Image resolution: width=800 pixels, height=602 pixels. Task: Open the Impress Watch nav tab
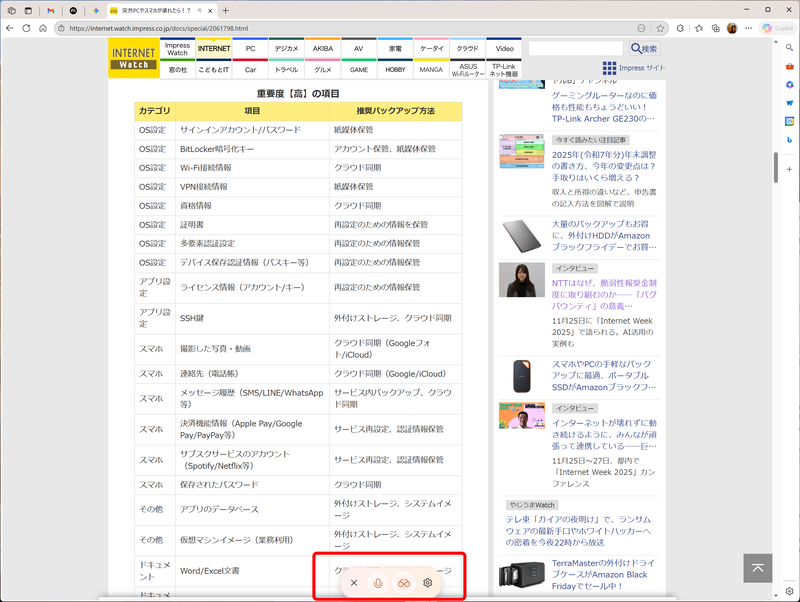(x=178, y=48)
